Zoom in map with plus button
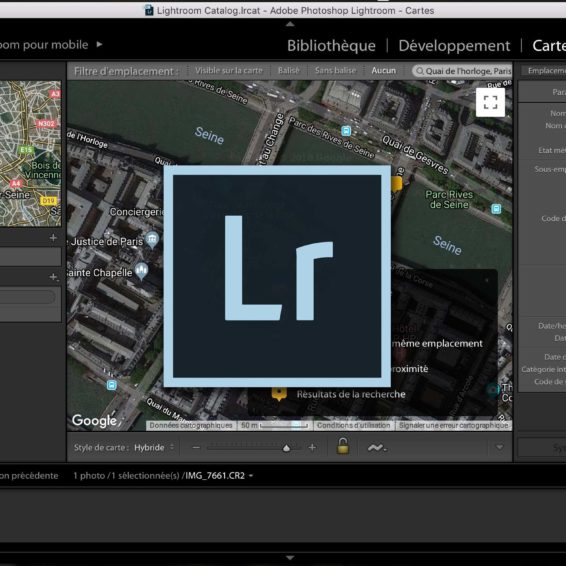Screen dimensions: 566x566 click(312, 448)
